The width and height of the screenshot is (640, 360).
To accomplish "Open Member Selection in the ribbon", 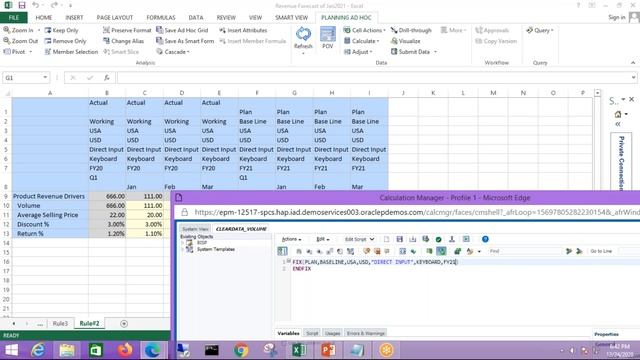I will (71, 52).
